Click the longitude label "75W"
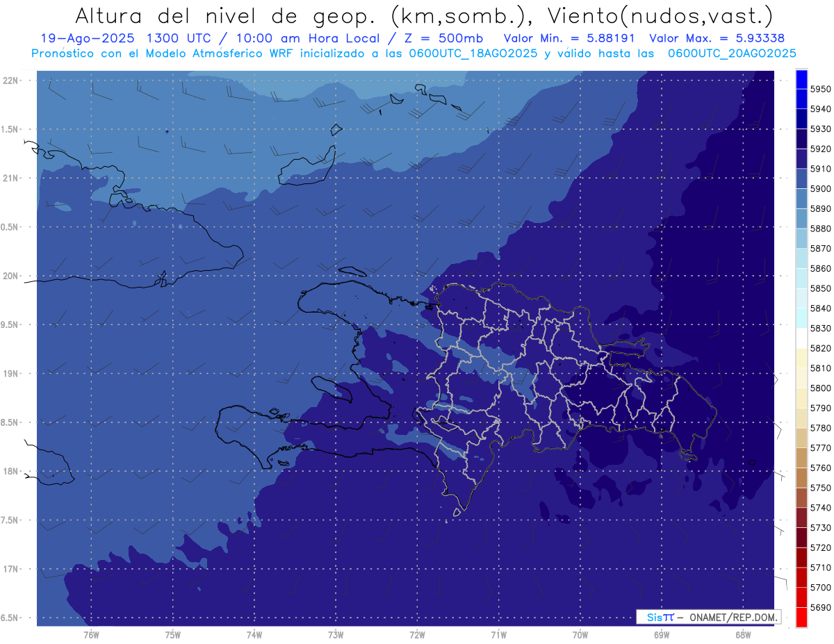 172,635
